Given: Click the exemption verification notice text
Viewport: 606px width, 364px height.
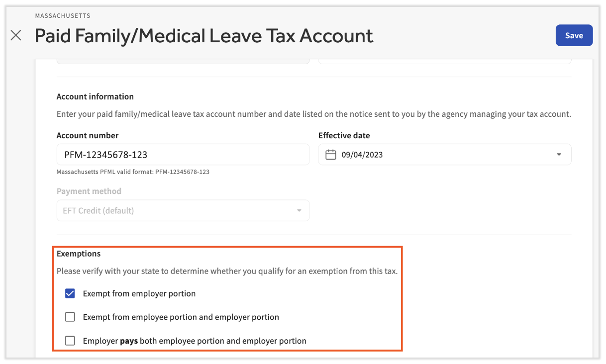Looking at the screenshot, I should [x=227, y=272].
